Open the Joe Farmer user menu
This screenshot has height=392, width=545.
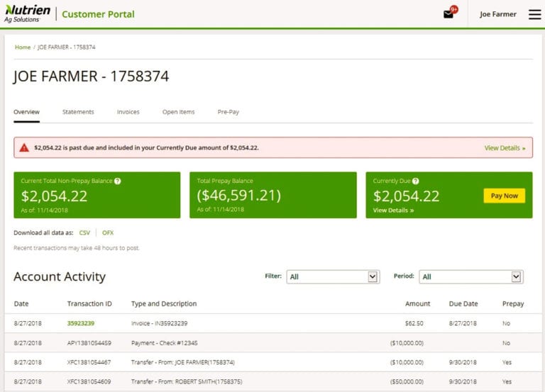(x=497, y=14)
